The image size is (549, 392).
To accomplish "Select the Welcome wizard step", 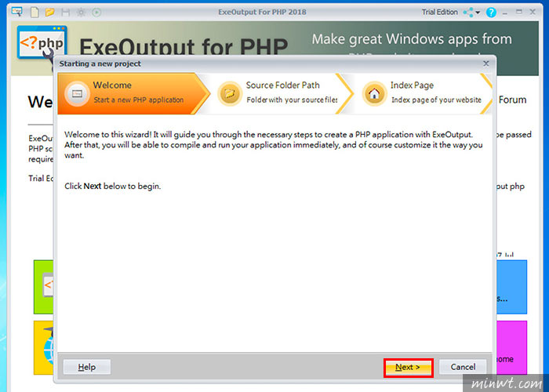I will point(134,93).
